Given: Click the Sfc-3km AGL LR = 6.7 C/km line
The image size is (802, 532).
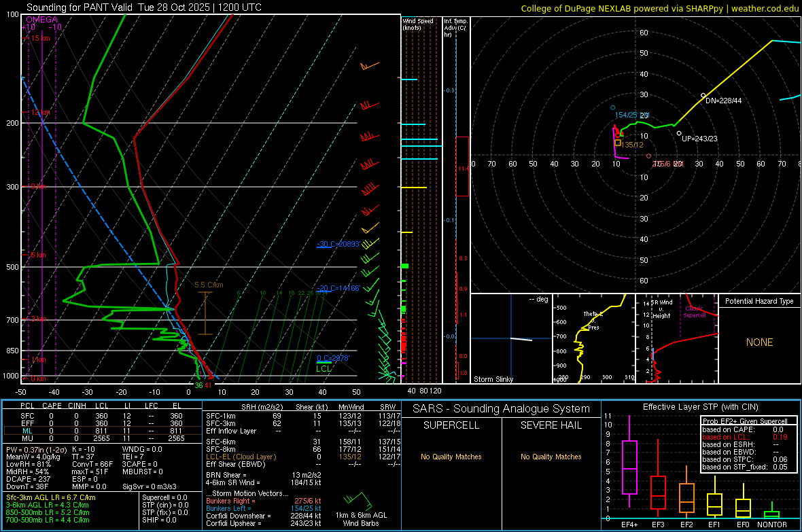Looking at the screenshot, I should tap(51, 498).
